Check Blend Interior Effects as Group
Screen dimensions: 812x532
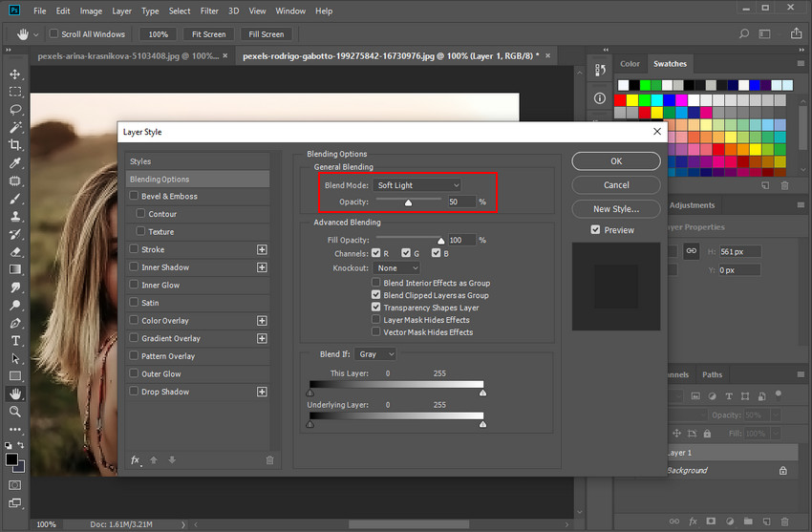coord(376,284)
